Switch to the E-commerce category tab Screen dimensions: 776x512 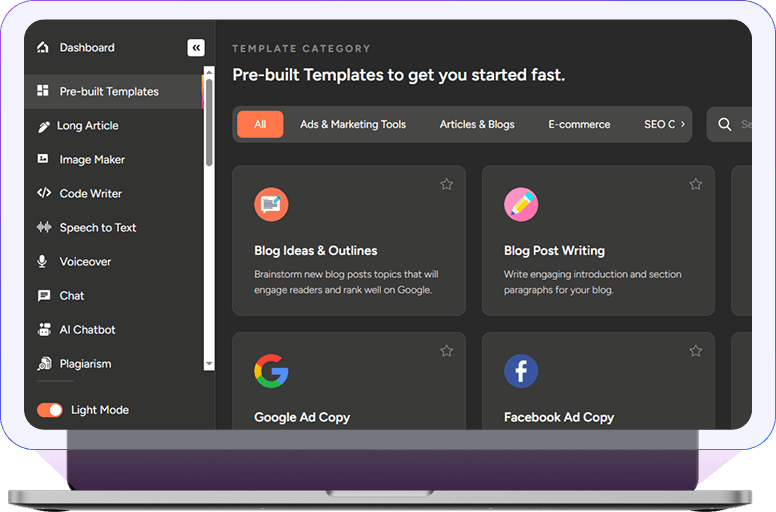point(579,124)
